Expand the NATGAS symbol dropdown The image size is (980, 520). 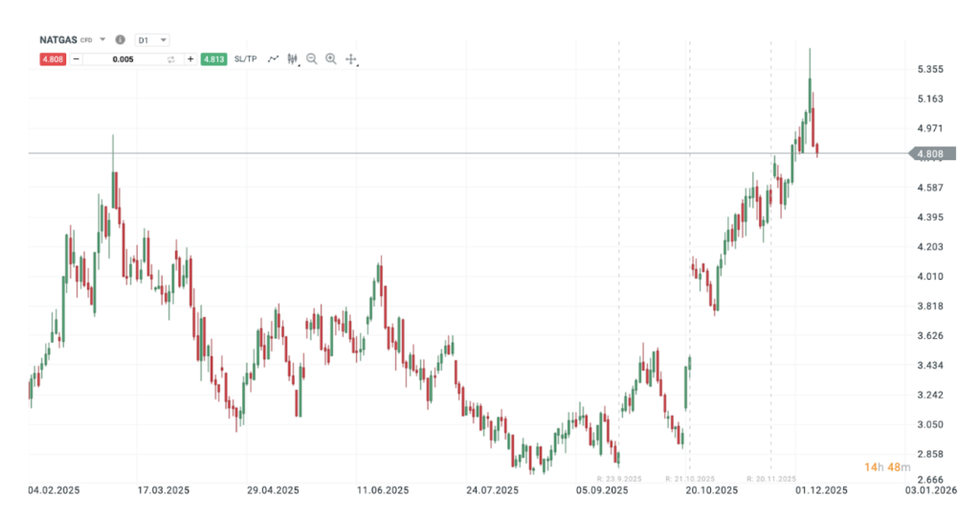coord(102,40)
